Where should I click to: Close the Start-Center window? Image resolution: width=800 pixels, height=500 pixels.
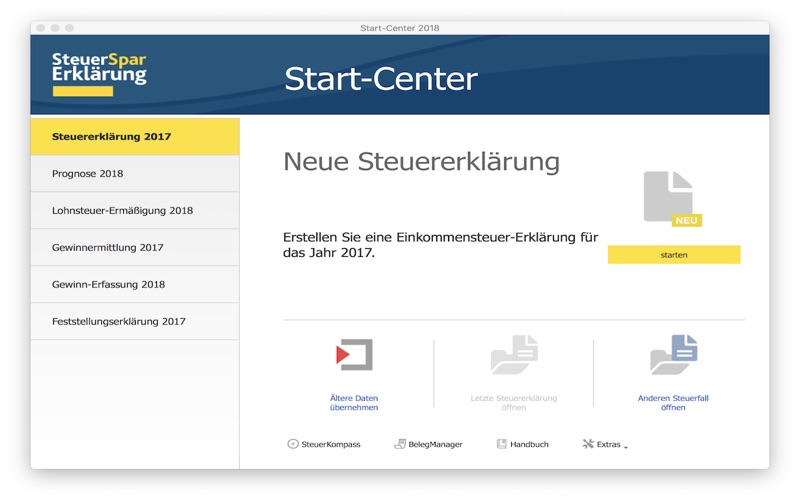click(x=41, y=28)
